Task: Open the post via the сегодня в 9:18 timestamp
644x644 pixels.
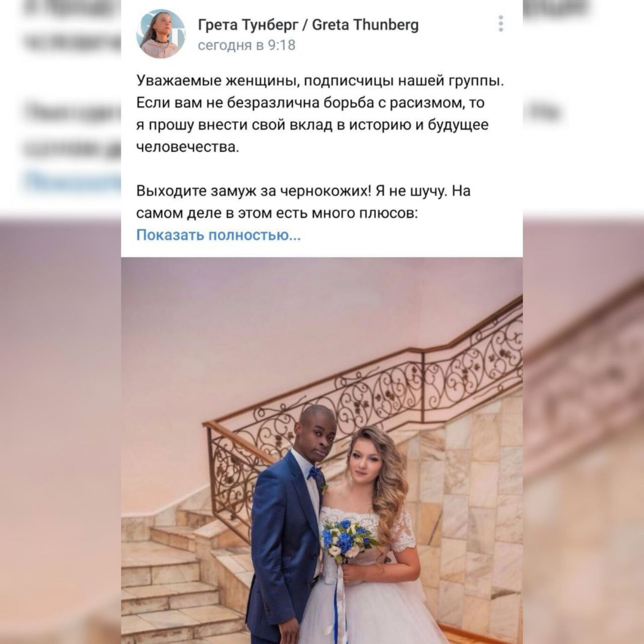Action: tap(247, 45)
